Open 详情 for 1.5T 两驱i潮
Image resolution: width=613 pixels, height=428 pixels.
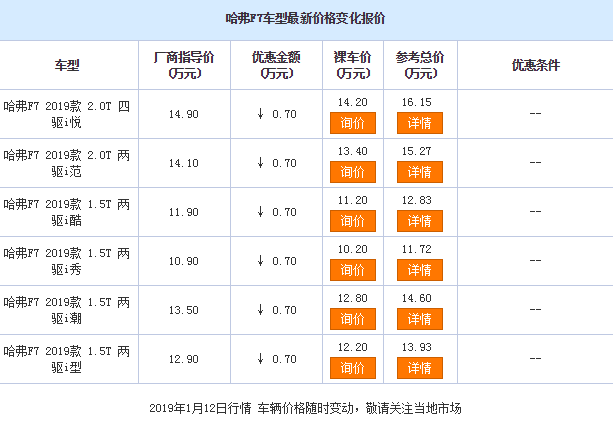point(420,319)
